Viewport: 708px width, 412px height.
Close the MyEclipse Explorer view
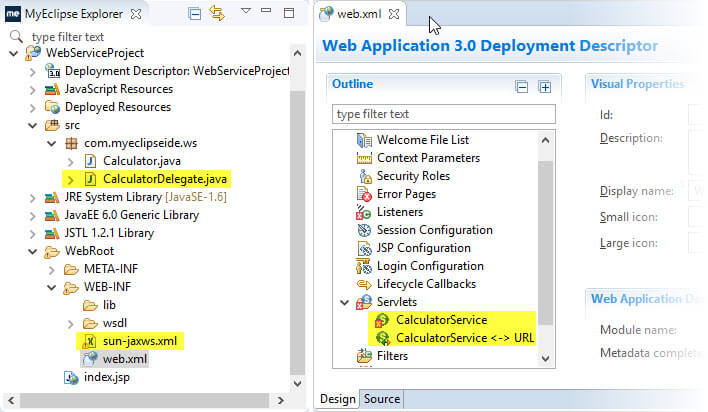click(x=135, y=14)
